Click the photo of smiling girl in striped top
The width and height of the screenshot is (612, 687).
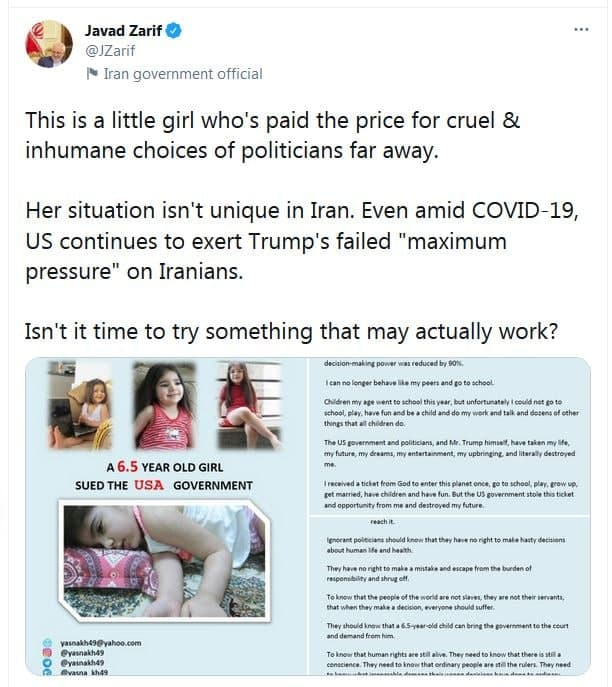pos(164,407)
